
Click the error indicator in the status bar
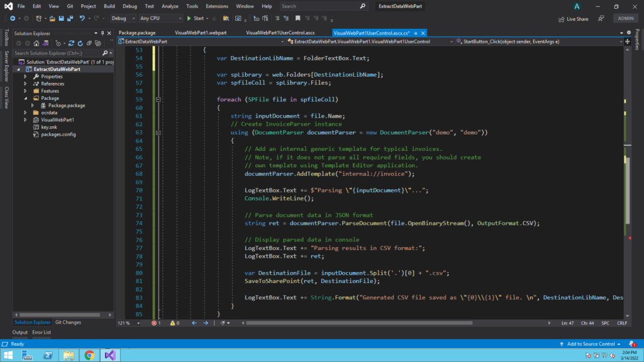coord(155,322)
